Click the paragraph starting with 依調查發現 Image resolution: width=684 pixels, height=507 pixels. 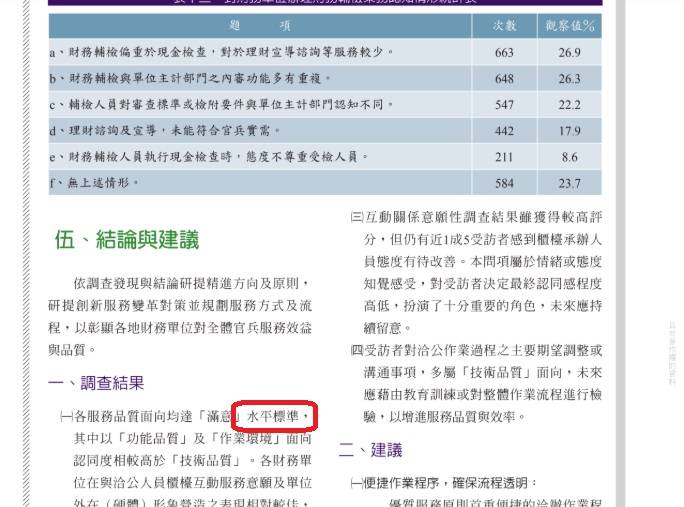coord(180,316)
